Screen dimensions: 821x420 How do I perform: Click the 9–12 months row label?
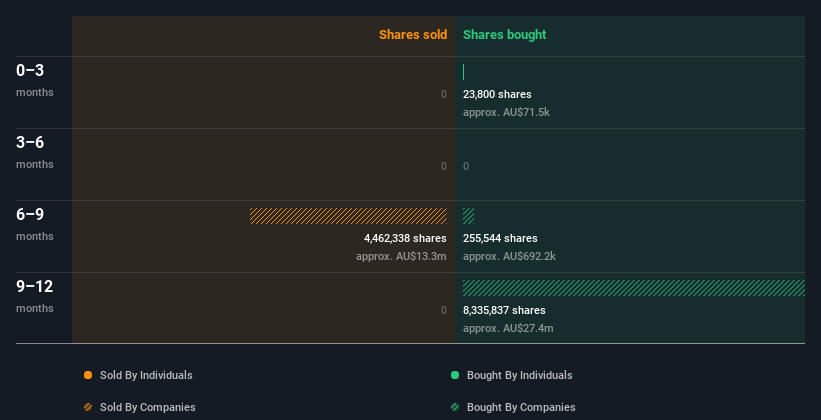coord(35,296)
